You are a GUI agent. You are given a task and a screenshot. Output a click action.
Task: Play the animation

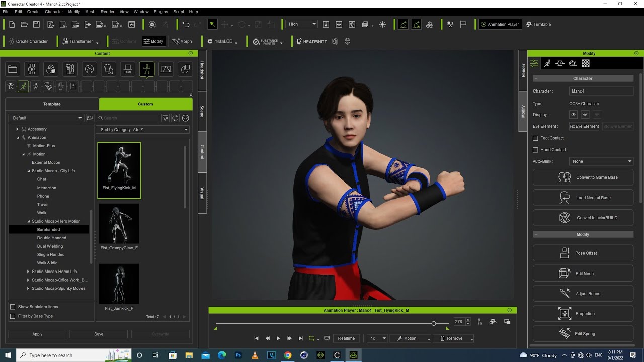278,338
